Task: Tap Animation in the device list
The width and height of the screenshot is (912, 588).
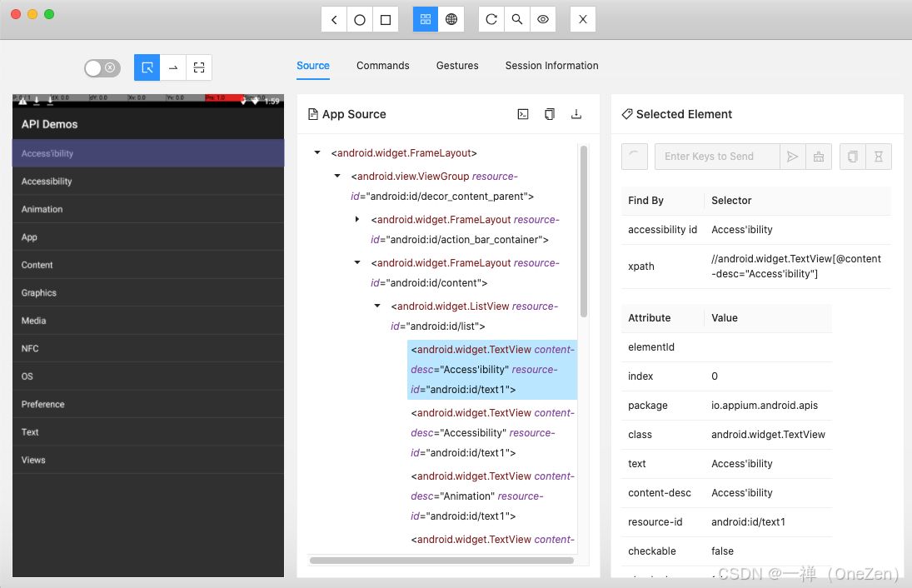Action: pyautogui.click(x=148, y=209)
